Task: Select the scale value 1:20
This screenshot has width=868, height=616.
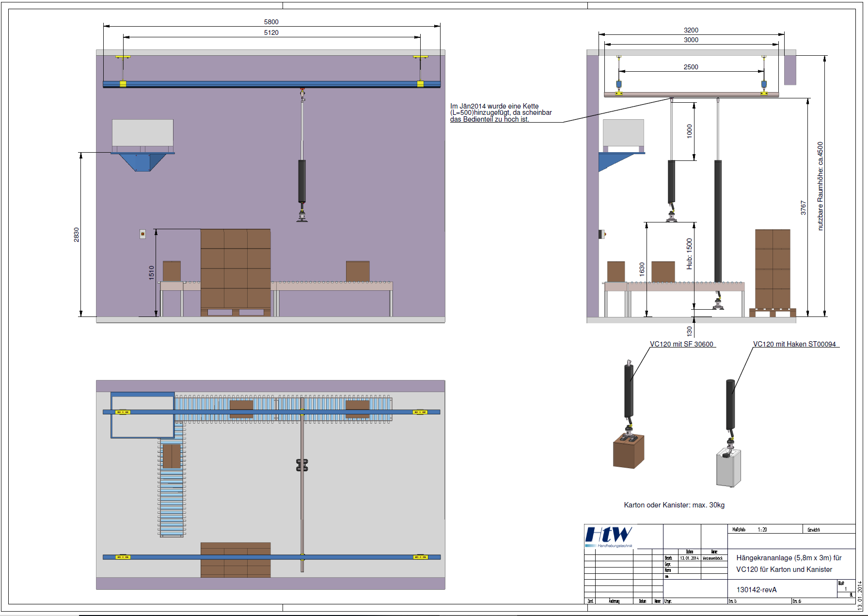Action: 762,530
